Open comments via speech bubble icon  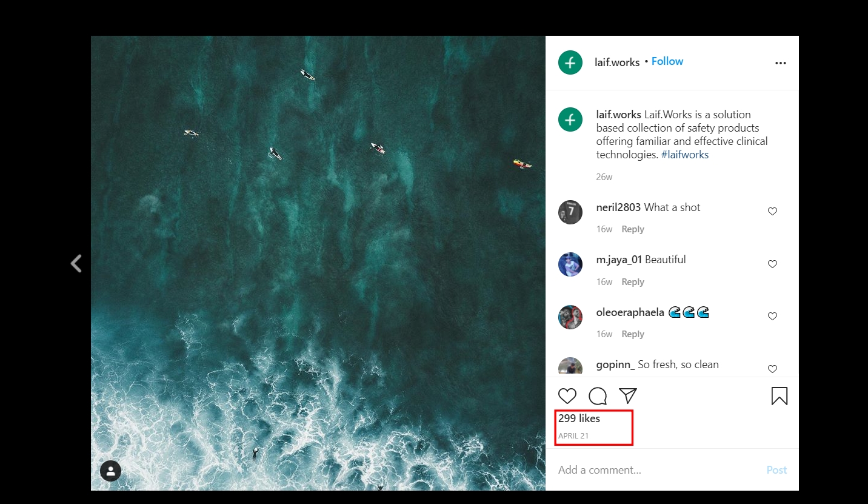[x=598, y=396]
